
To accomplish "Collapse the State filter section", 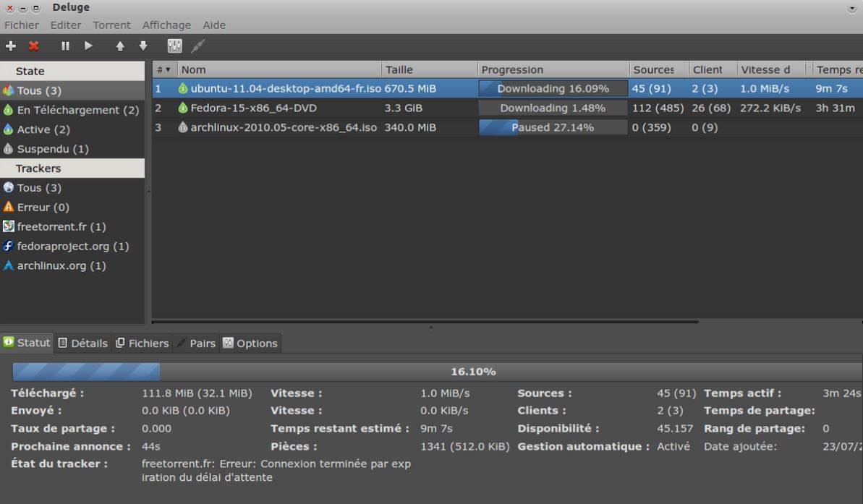I will click(30, 71).
